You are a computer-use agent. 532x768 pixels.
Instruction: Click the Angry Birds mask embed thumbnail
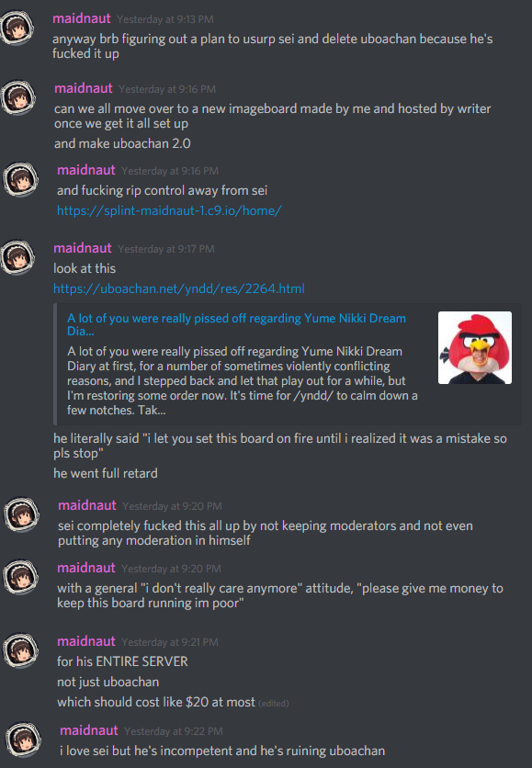pyautogui.click(x=475, y=348)
